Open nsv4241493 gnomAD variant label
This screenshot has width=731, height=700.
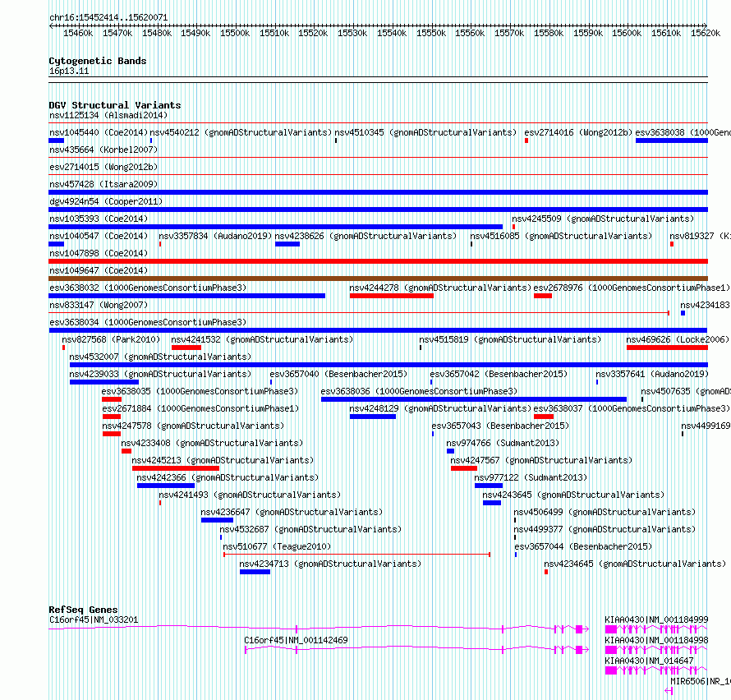point(250,495)
